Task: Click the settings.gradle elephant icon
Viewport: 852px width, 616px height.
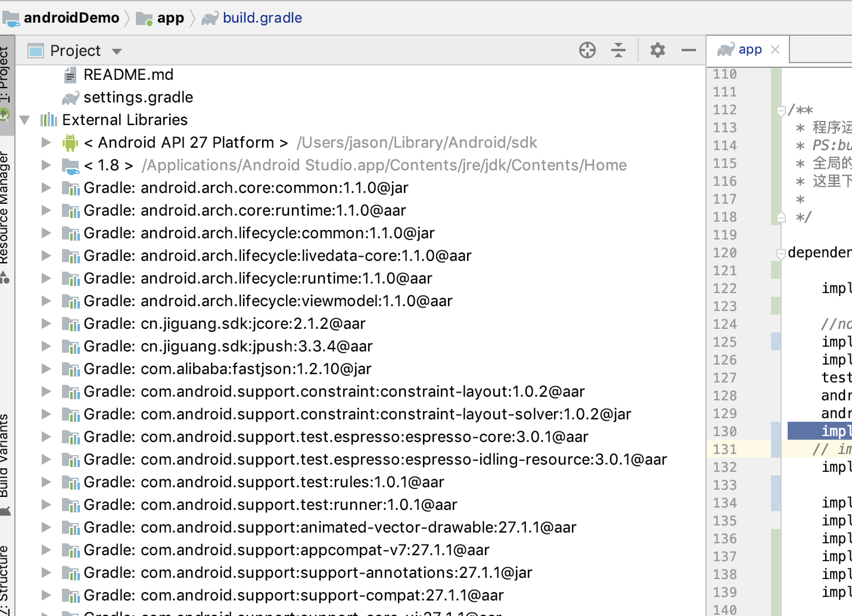Action: tap(70, 98)
